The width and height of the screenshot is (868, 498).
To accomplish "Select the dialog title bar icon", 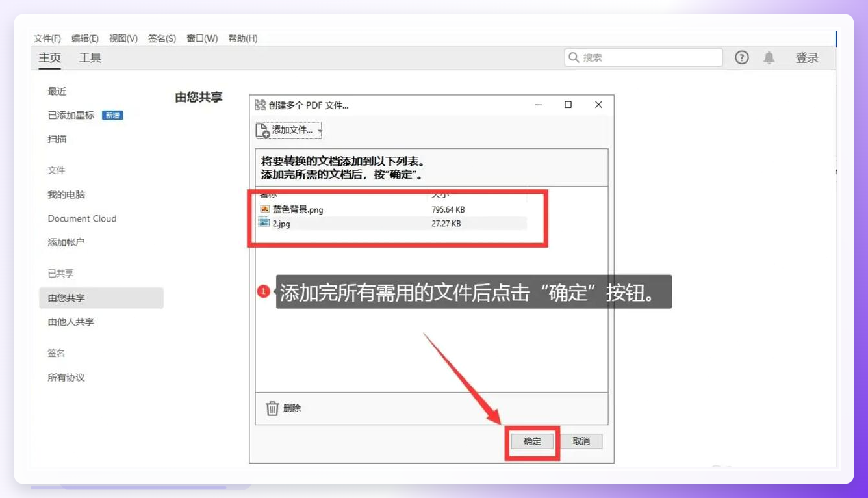I will 260,105.
